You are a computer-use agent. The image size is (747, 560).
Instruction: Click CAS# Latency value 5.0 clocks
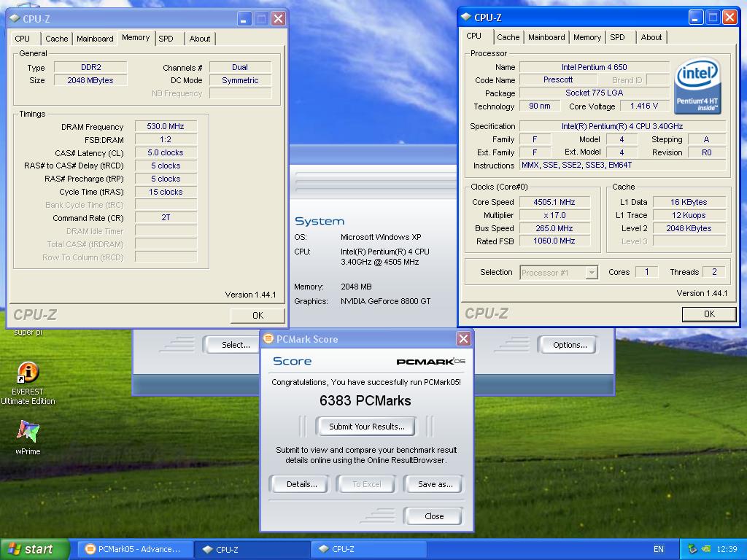point(166,152)
